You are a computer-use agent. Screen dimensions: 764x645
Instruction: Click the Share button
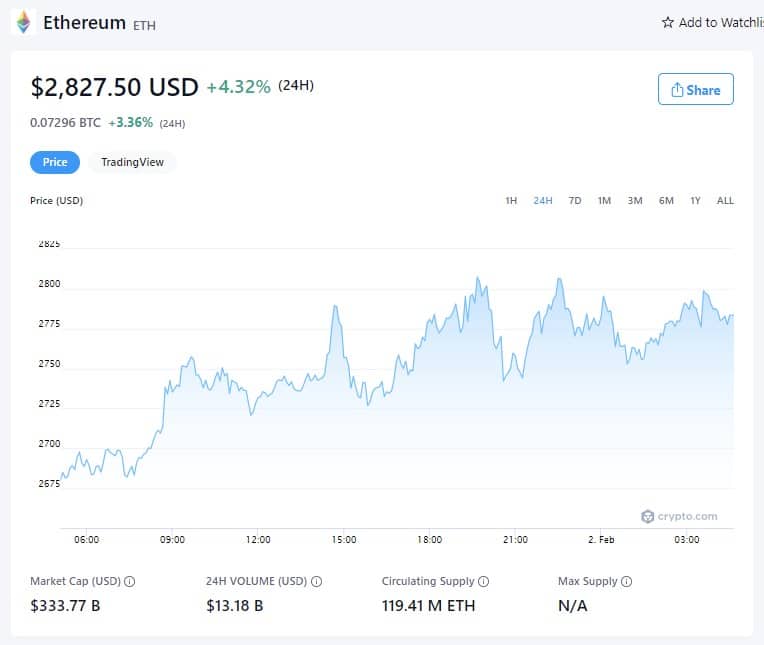coord(695,89)
